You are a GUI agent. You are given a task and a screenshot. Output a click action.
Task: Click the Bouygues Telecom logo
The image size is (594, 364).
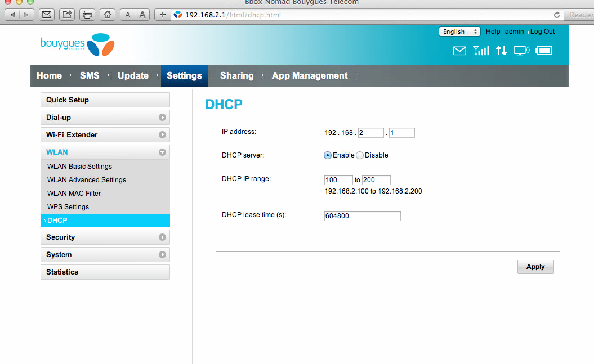(77, 44)
